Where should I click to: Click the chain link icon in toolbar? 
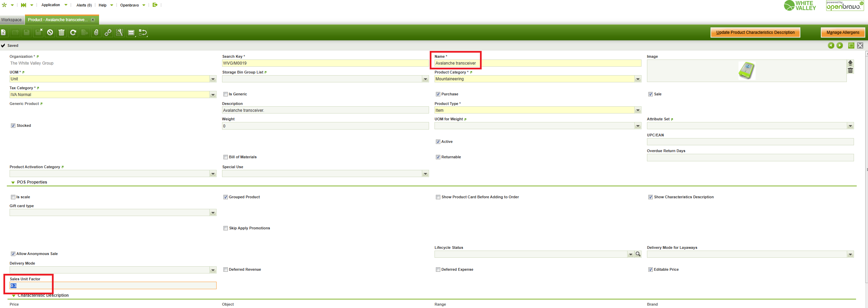coord(108,32)
